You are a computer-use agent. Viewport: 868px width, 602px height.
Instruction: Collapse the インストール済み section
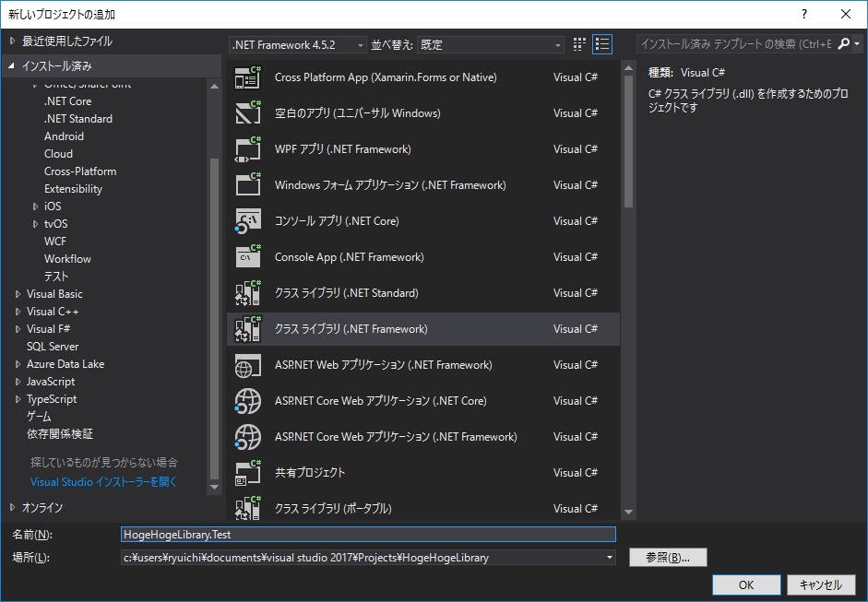(x=12, y=65)
